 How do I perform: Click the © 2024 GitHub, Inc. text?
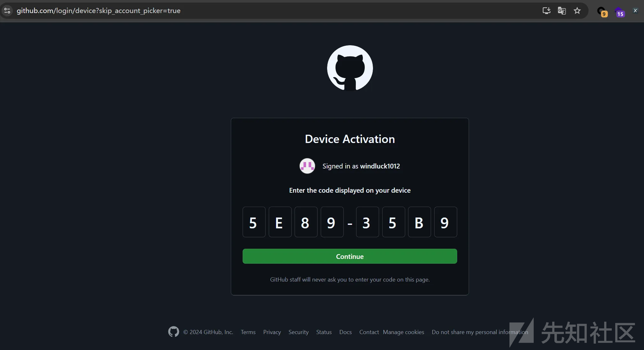(208, 332)
